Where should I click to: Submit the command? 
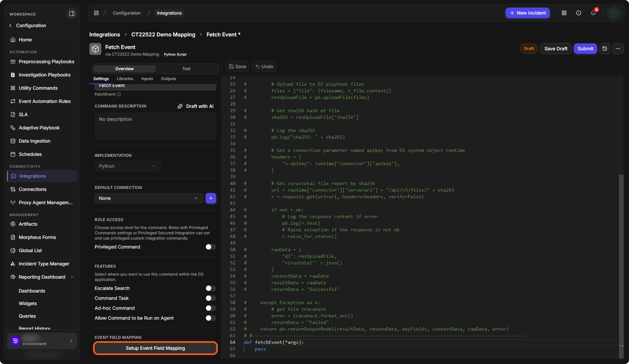585,49
